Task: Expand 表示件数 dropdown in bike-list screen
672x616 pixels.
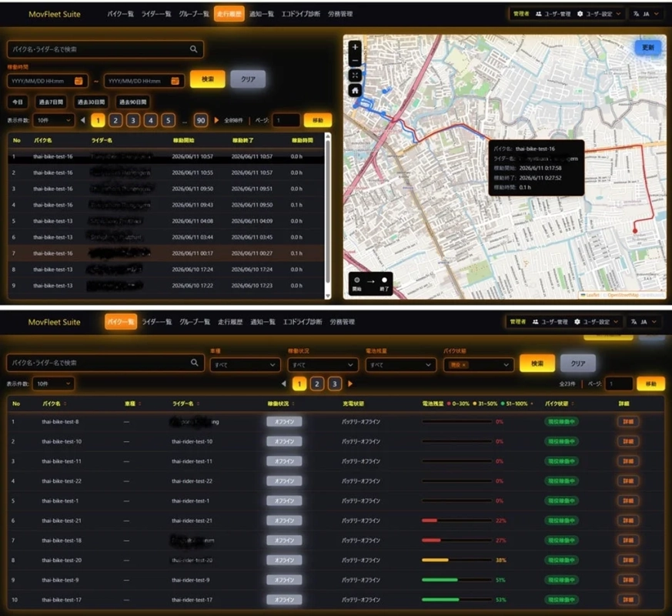Action: coord(54,383)
